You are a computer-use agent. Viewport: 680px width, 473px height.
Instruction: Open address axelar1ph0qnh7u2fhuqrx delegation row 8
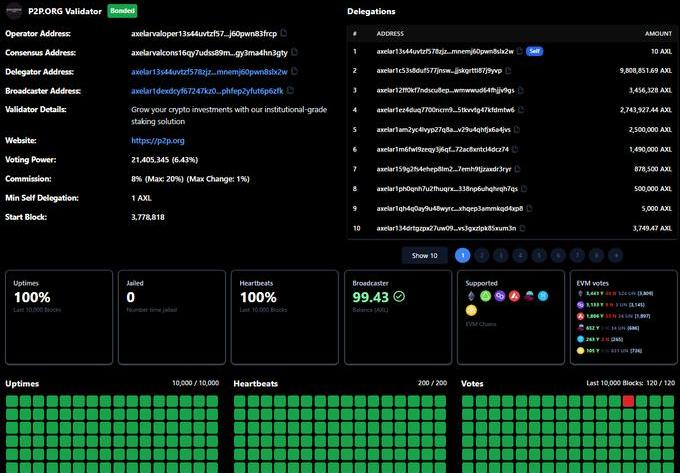pos(447,189)
